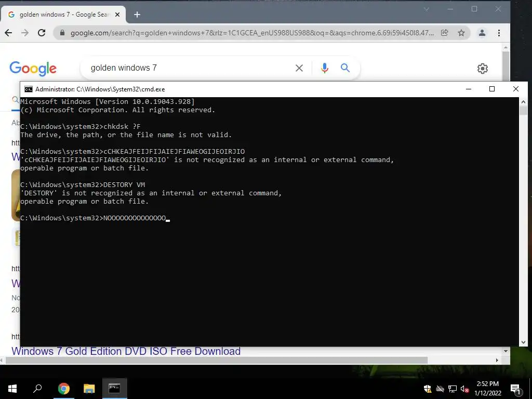Click Command Prompt taskbar icon

click(x=114, y=389)
